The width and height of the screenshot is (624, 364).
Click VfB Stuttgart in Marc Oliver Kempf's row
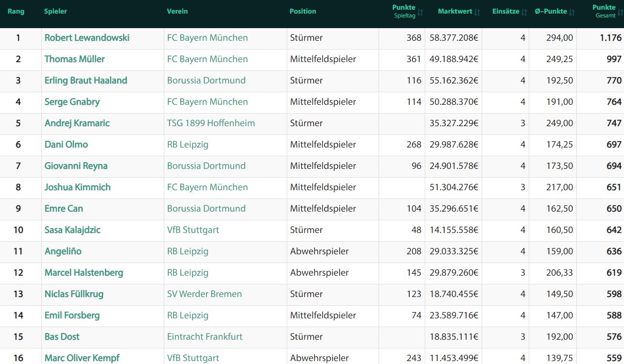(193, 358)
